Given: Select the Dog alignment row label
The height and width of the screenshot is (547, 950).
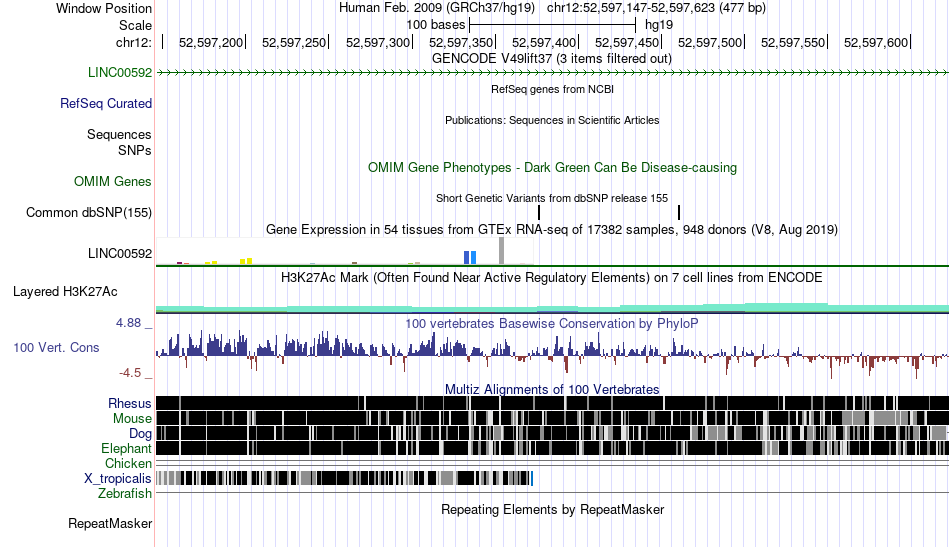Looking at the screenshot, I should 140,434.
